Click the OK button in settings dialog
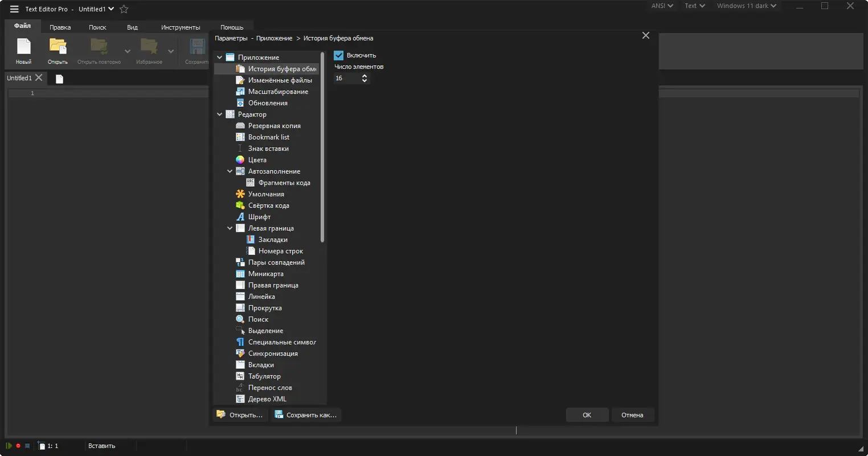The image size is (868, 456). click(x=587, y=415)
